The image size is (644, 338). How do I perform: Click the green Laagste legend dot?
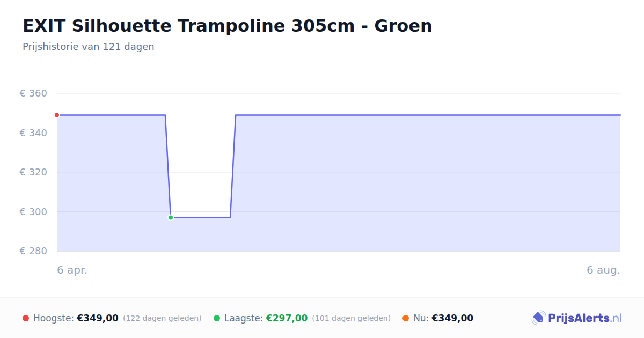pyautogui.click(x=217, y=318)
